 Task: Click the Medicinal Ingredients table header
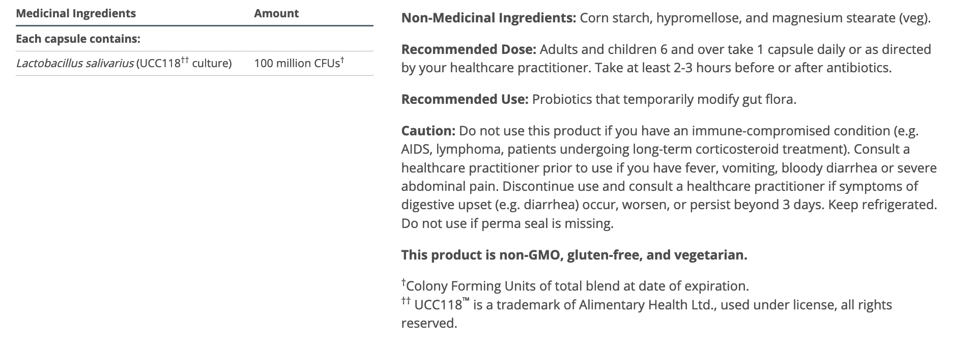(76, 13)
